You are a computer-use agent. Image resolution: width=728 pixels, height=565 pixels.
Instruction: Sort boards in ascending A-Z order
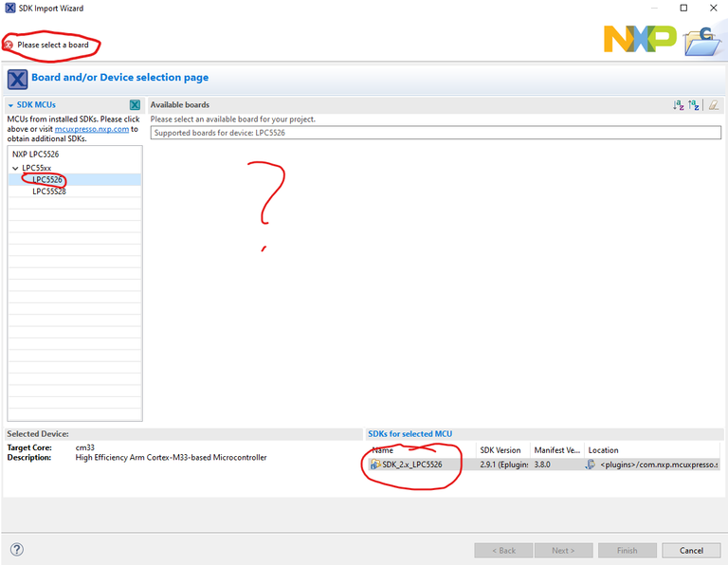[x=679, y=105]
